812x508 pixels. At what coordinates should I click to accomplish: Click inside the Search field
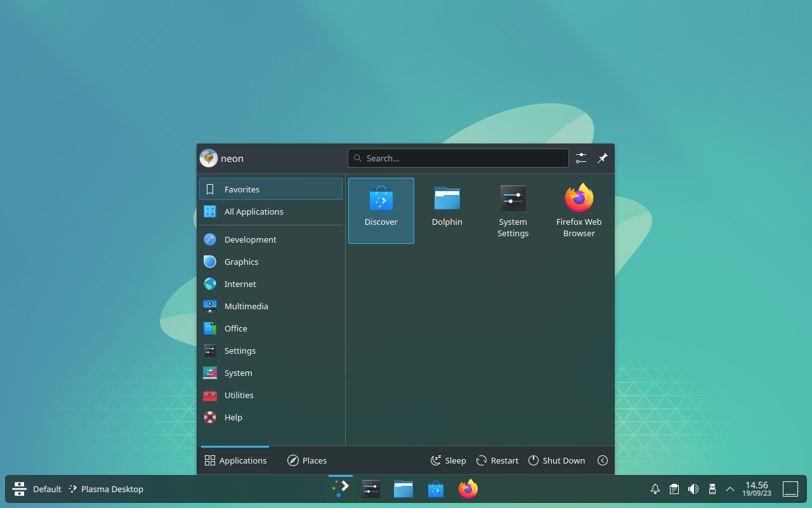(x=458, y=158)
